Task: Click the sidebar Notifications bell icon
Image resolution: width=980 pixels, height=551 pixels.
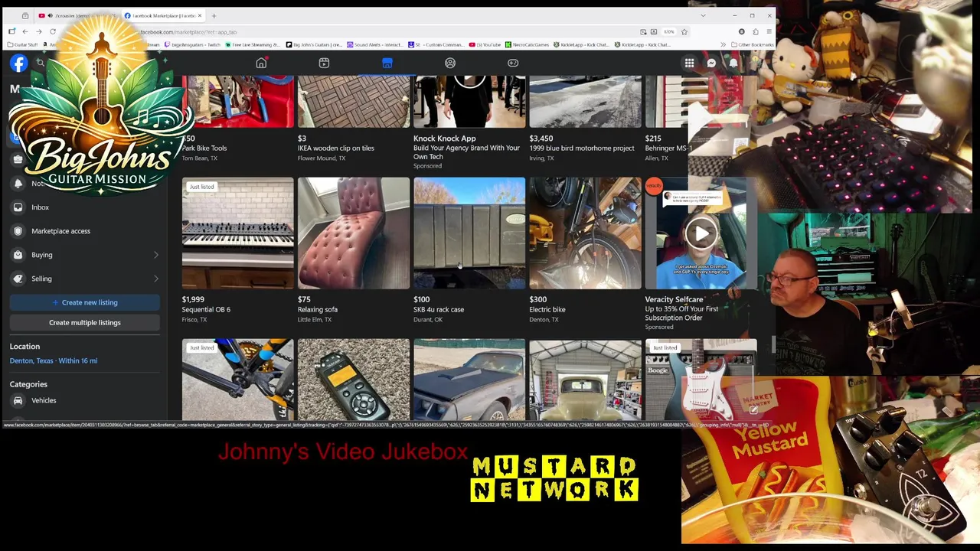Action: coord(18,184)
